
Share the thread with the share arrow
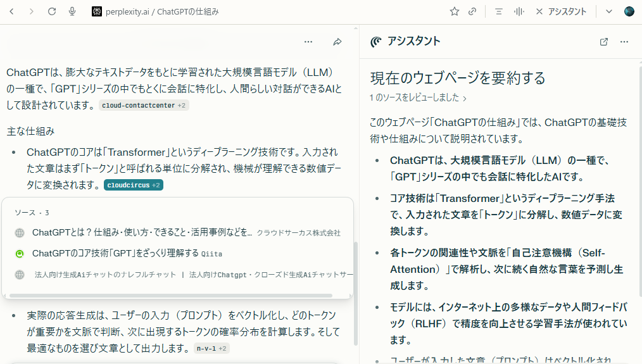337,42
